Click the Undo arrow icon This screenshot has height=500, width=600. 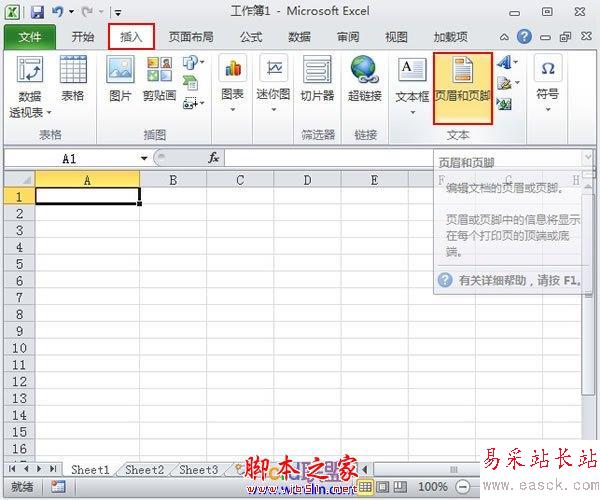(x=57, y=11)
